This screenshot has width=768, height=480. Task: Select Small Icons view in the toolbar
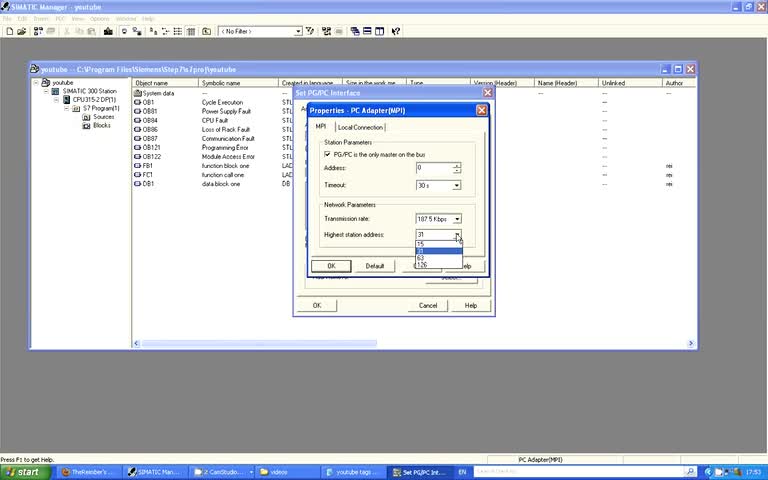click(x=166, y=31)
